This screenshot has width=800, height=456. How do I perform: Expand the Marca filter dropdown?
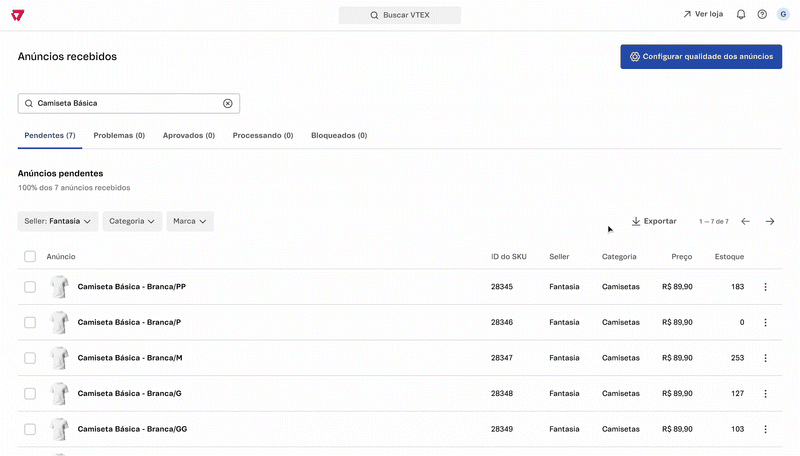[190, 221]
